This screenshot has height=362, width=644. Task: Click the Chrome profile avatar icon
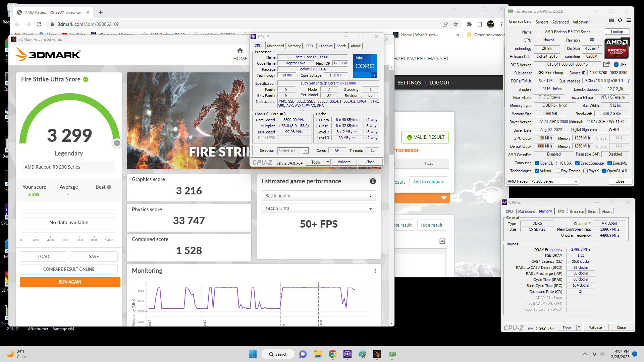[491, 24]
